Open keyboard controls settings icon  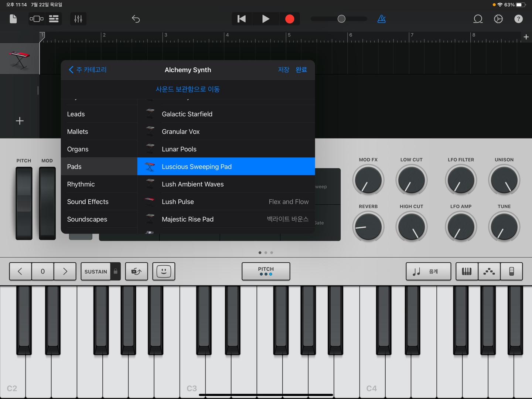(x=512, y=272)
